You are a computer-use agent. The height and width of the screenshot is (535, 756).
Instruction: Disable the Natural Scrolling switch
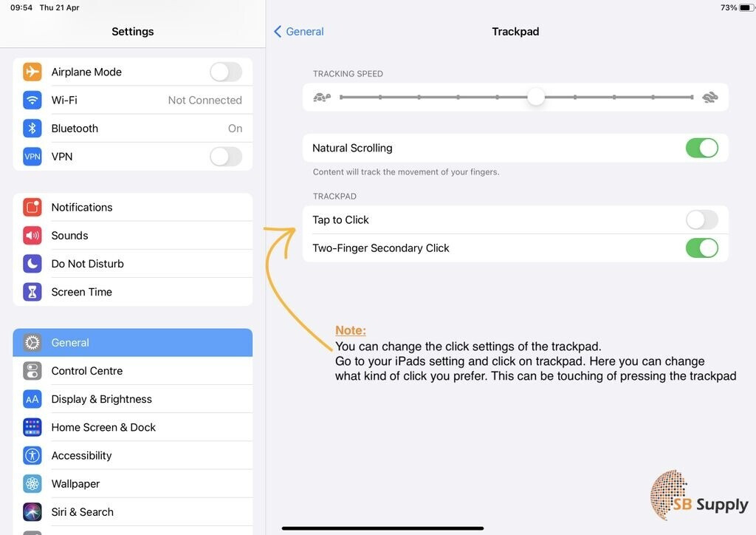pyautogui.click(x=701, y=148)
